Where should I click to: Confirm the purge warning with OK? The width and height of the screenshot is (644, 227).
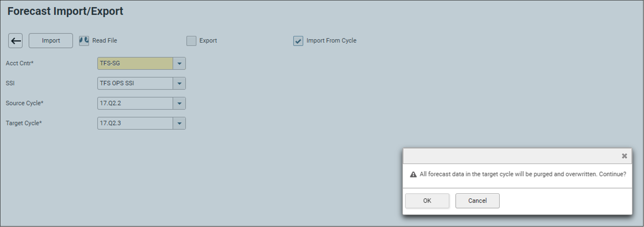click(x=427, y=201)
